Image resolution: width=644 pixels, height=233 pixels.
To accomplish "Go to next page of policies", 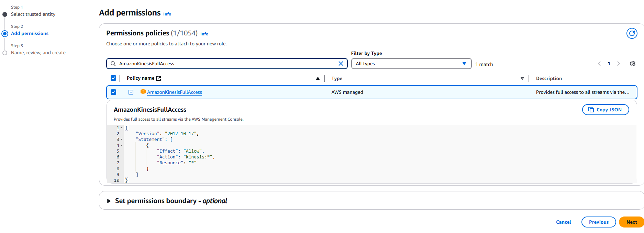I will click(x=619, y=64).
